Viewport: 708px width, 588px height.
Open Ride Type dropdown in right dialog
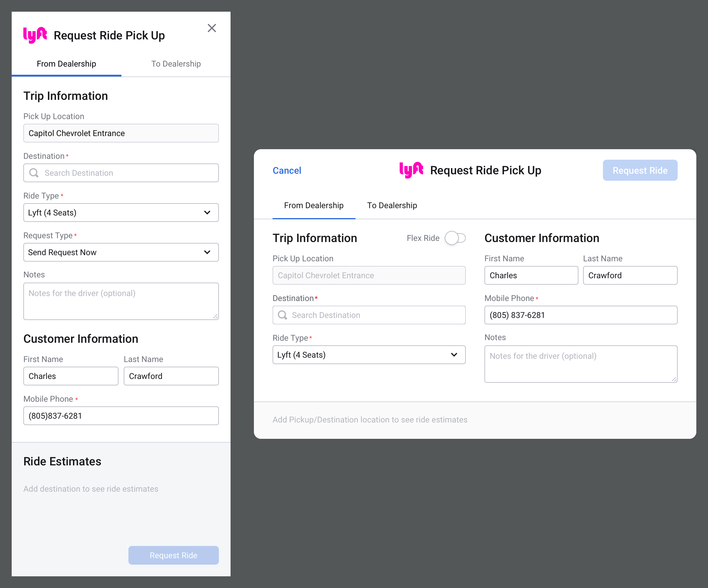tap(369, 355)
